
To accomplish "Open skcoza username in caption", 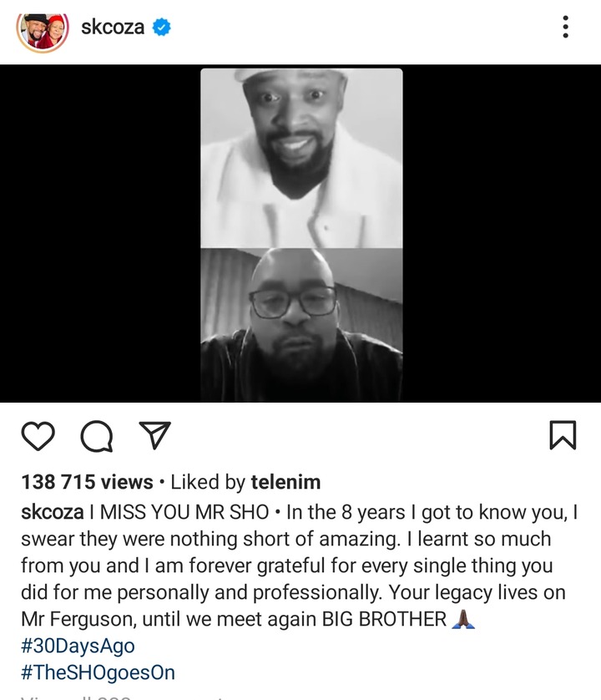I will (53, 512).
